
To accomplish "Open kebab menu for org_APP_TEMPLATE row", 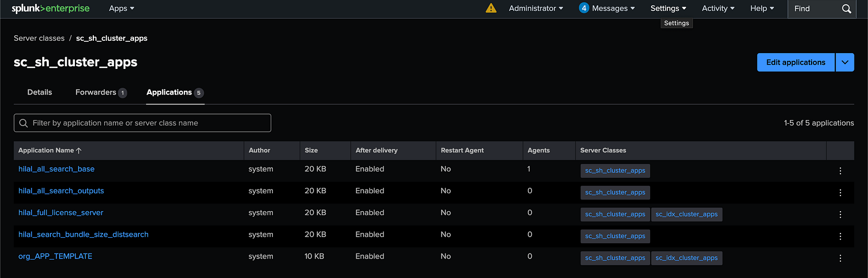I will tap(840, 258).
